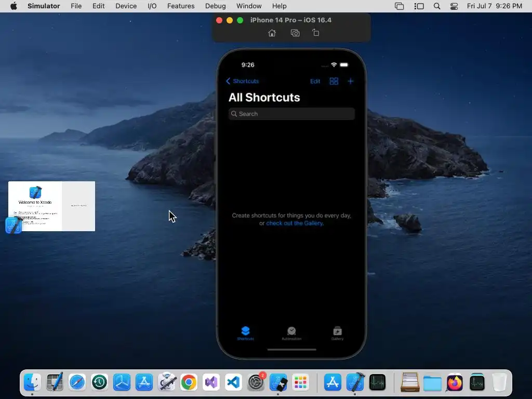The image size is (532, 399).
Task: Open Spotlight search in the menu bar
Action: click(437, 6)
